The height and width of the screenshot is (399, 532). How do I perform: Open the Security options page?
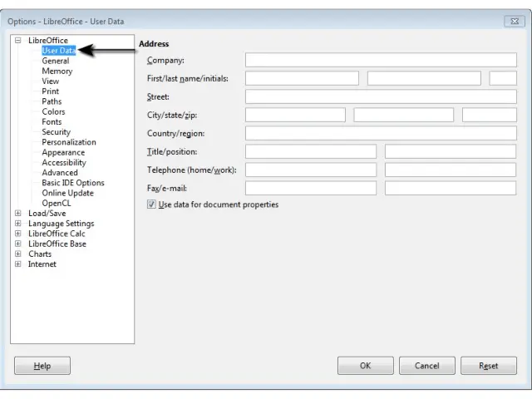56,132
